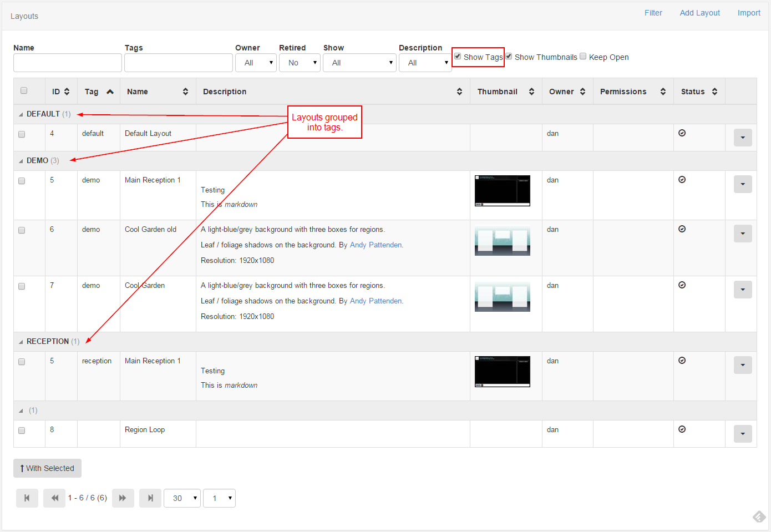771x532 pixels.
Task: Click the status icon for Region Loop
Action: 682,429
